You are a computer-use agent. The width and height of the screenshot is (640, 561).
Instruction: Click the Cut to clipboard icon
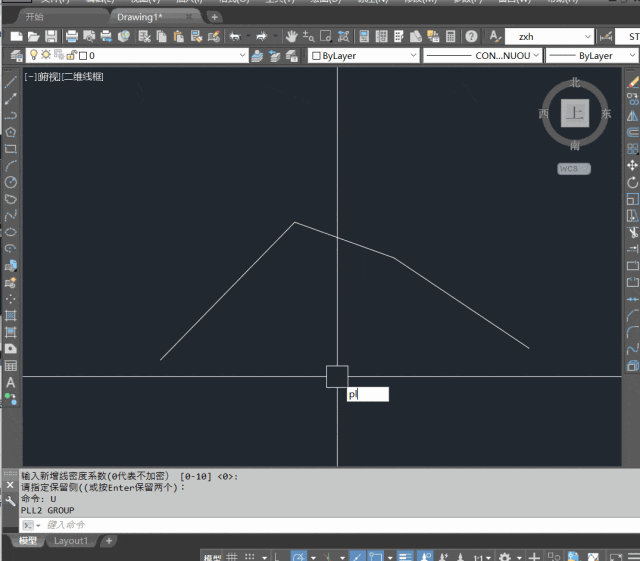click(144, 37)
